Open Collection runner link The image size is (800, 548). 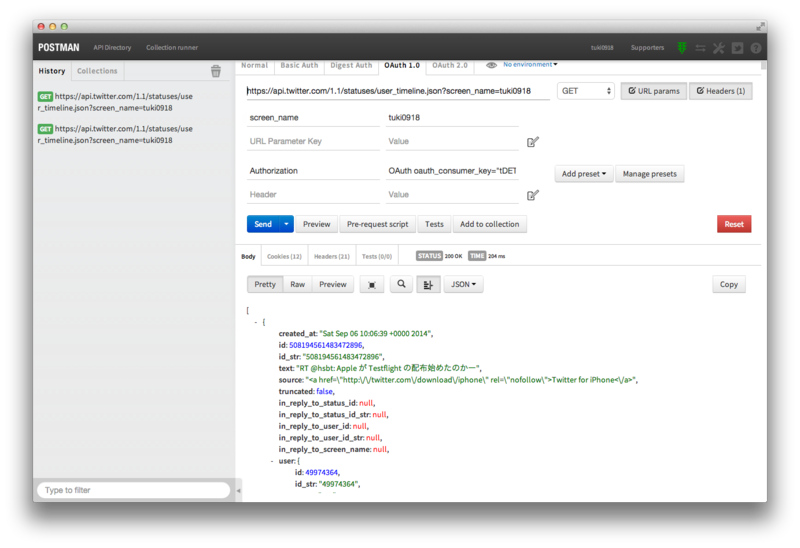[x=172, y=47]
